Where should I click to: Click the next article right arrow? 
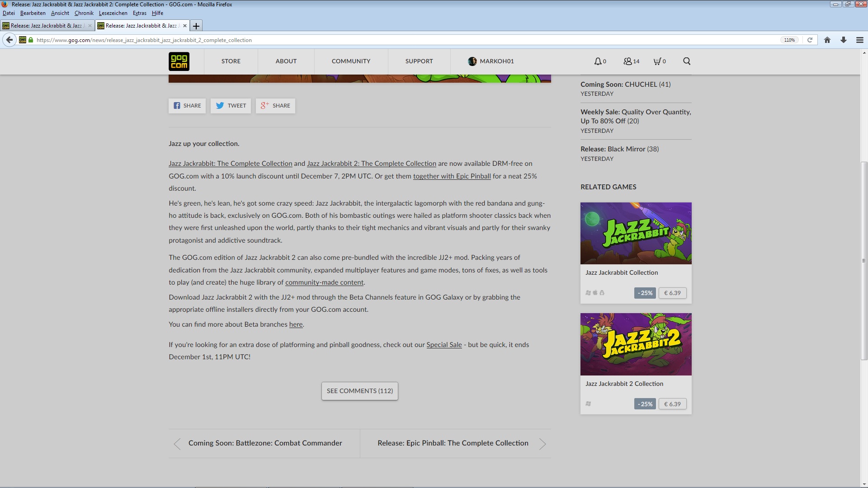[x=542, y=444]
